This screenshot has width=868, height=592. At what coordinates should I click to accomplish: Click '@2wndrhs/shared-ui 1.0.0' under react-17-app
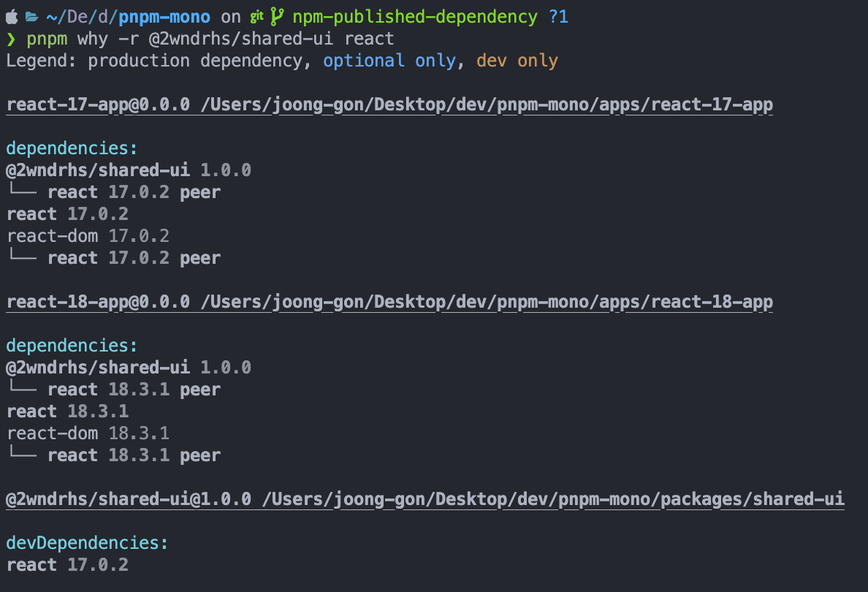(129, 170)
